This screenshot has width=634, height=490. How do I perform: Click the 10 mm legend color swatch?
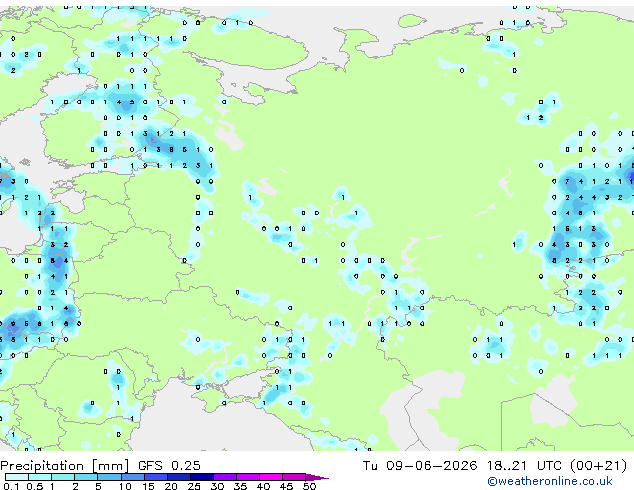click(x=133, y=477)
